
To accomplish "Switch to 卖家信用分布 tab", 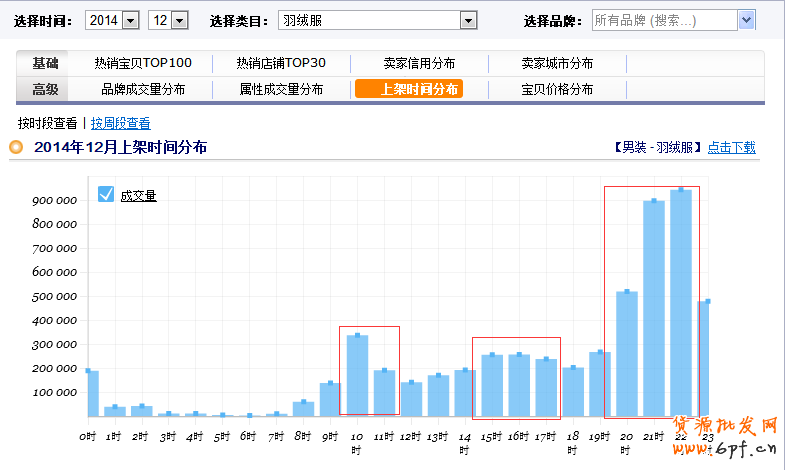I will pyautogui.click(x=419, y=63).
